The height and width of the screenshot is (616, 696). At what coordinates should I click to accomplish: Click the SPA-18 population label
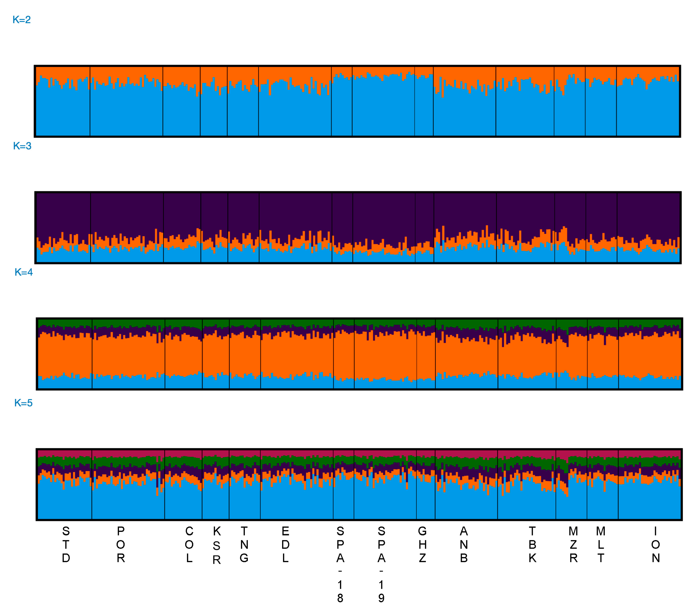[340, 565]
